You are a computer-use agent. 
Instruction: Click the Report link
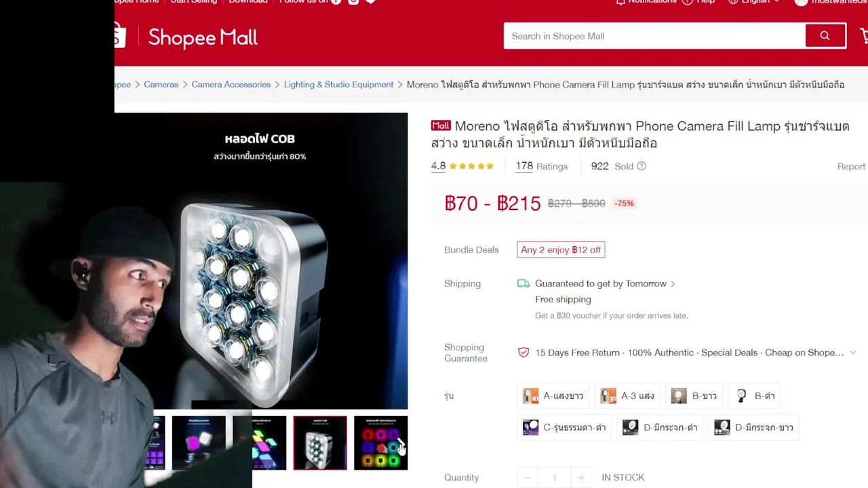point(851,167)
